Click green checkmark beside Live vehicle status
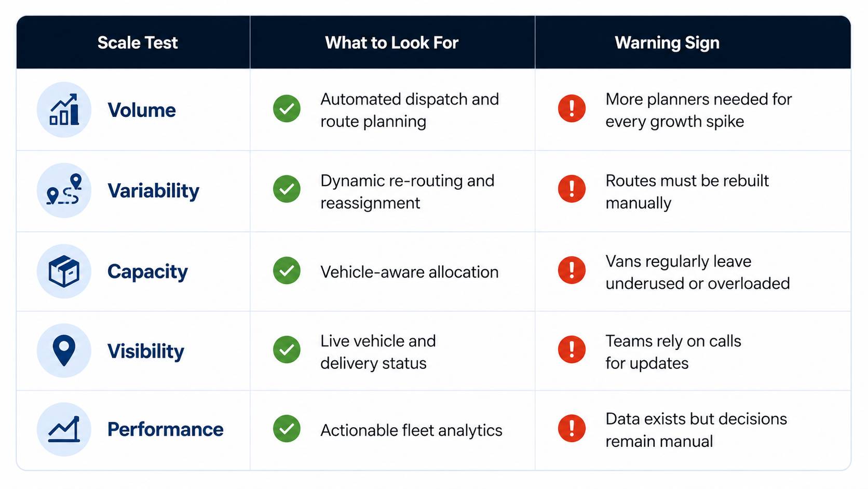This screenshot has height=489, width=868. [287, 350]
